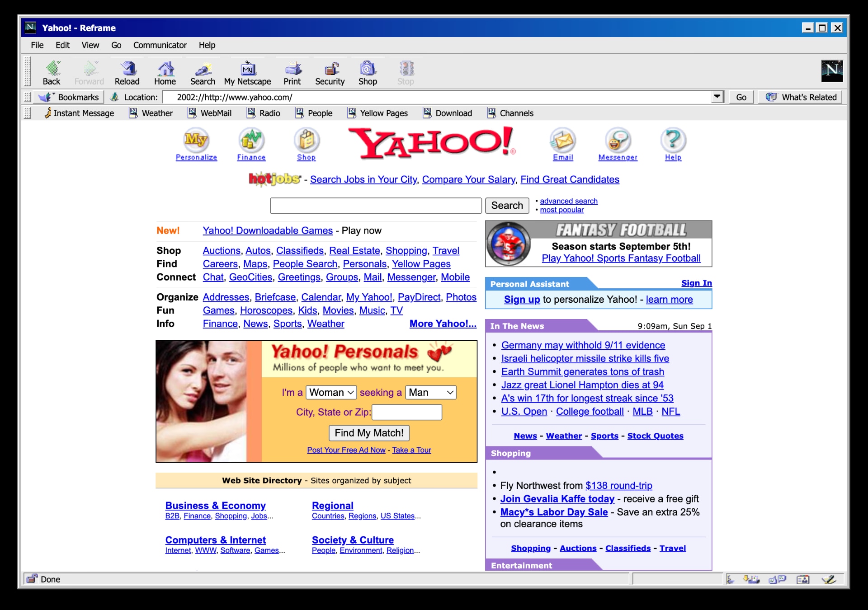This screenshot has width=868, height=610.
Task: Open Business & Economy directory category
Action: (x=215, y=506)
